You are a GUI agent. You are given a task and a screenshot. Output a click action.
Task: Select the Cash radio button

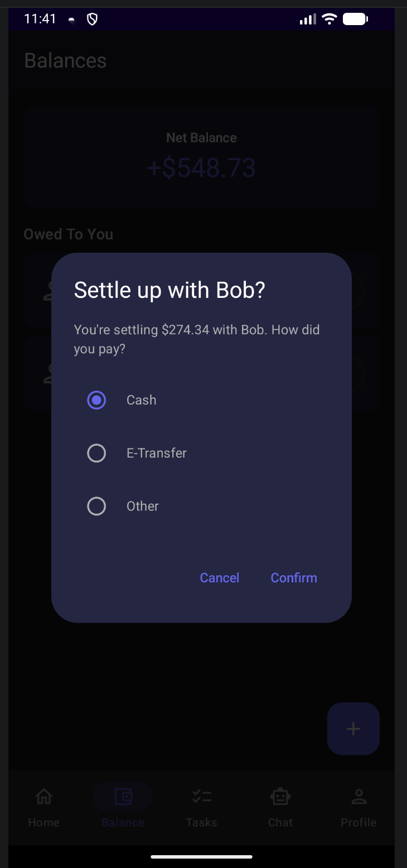click(x=96, y=400)
